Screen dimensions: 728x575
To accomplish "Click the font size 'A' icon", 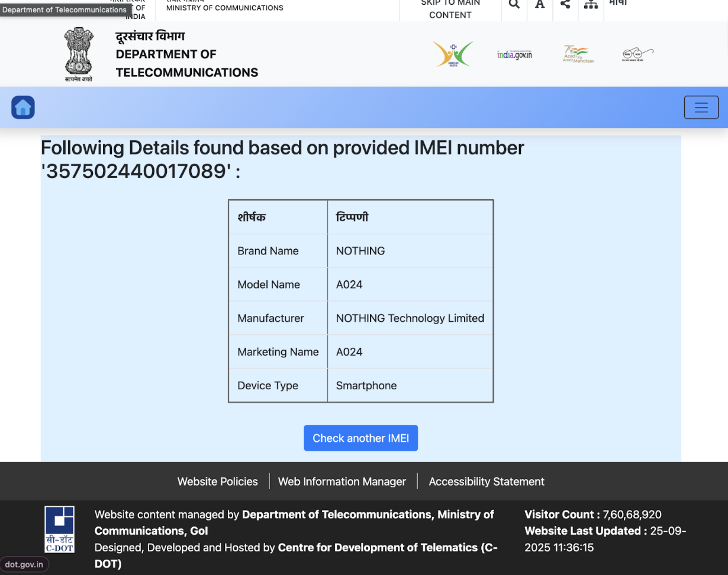I will [x=539, y=4].
